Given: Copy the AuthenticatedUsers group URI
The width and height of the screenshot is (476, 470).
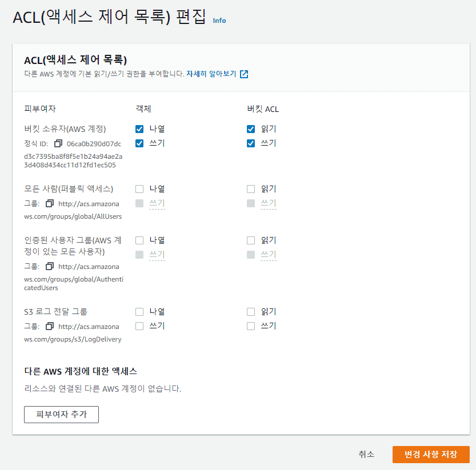Looking at the screenshot, I should pos(50,266).
